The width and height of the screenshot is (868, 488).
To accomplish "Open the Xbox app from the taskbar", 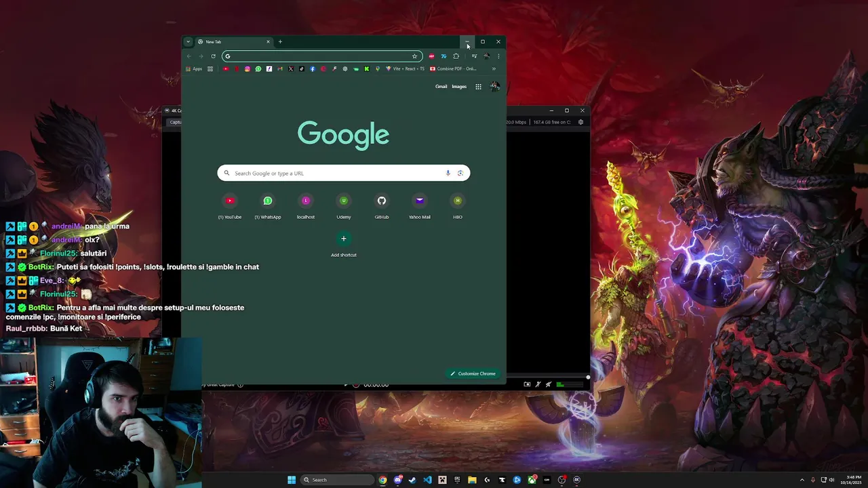I will coord(532,480).
